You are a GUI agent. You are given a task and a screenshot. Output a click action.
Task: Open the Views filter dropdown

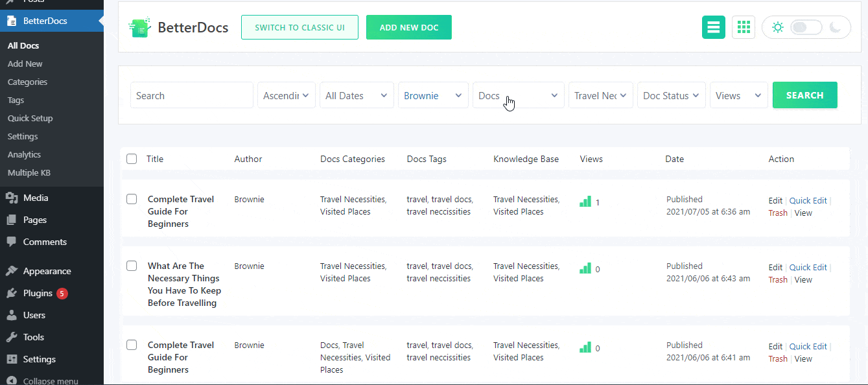(x=739, y=95)
